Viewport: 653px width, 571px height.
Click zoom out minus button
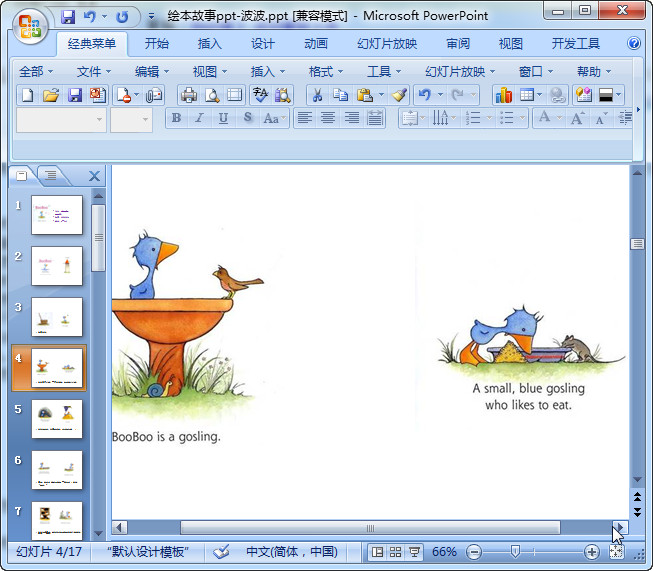(x=474, y=552)
